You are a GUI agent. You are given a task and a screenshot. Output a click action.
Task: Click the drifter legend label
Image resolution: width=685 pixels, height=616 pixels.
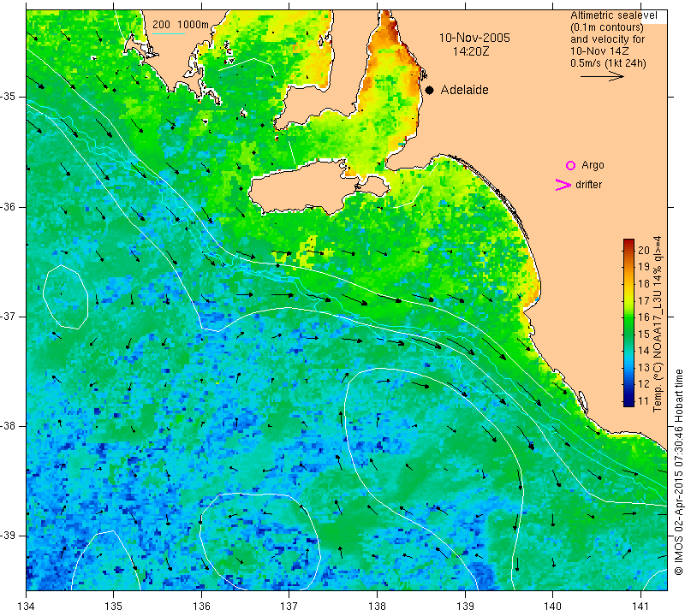[x=588, y=185]
